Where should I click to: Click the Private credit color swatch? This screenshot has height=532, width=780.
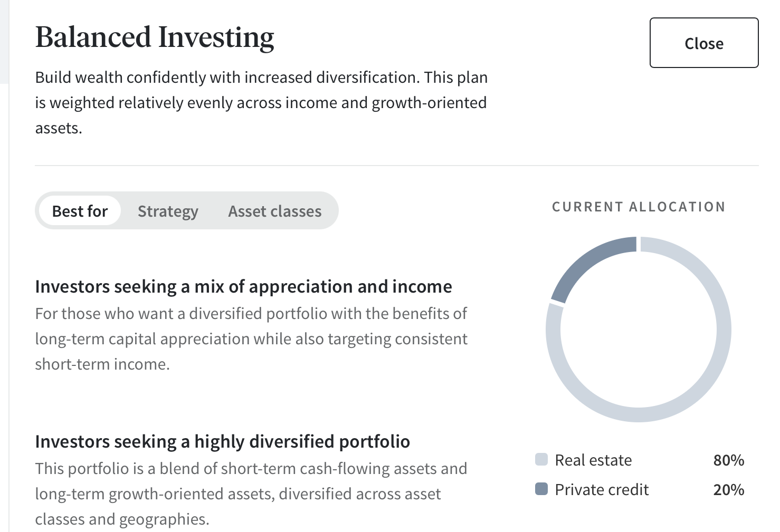pos(541,489)
